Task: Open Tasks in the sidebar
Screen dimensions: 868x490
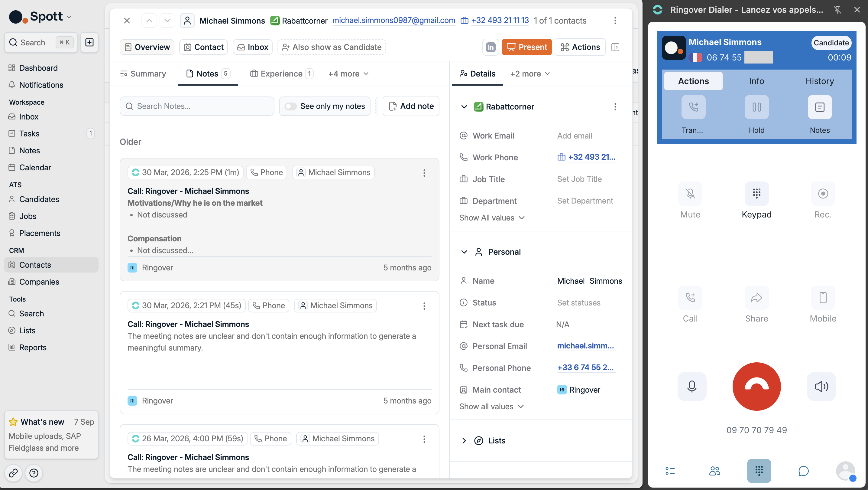Action: tap(51, 134)
